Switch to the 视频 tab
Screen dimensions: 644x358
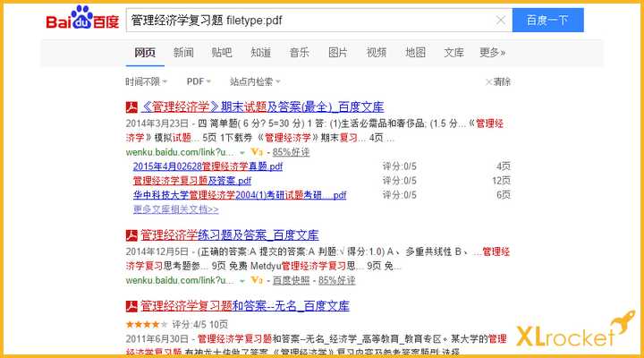pyautogui.click(x=377, y=52)
